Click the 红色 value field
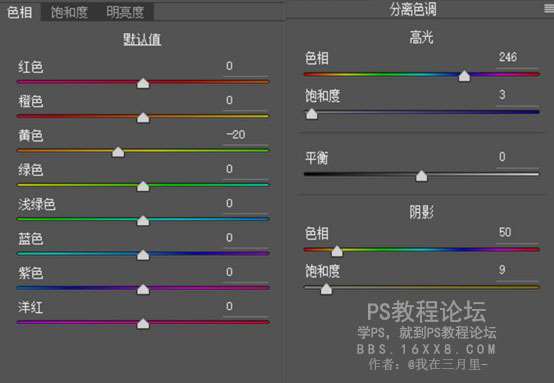The height and width of the screenshot is (383, 554). 246,66
